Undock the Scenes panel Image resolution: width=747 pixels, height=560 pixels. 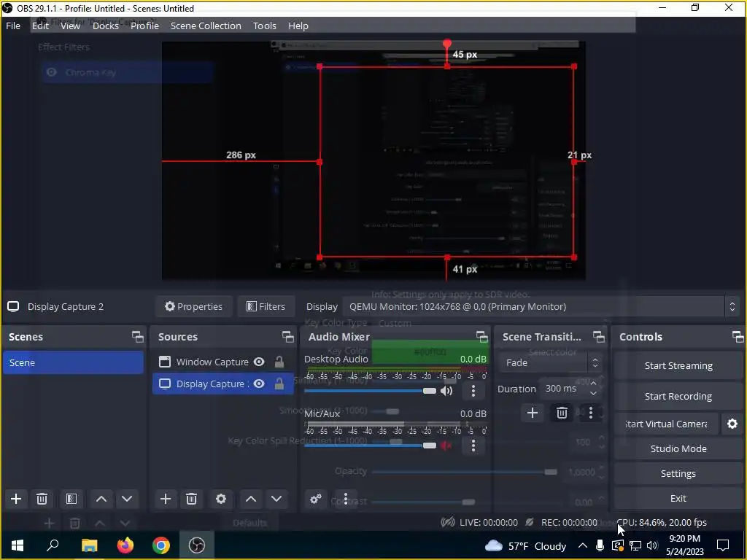point(138,337)
